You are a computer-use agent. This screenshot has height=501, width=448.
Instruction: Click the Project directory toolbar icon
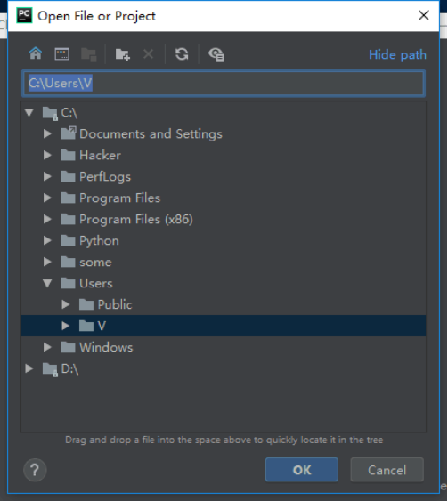88,54
